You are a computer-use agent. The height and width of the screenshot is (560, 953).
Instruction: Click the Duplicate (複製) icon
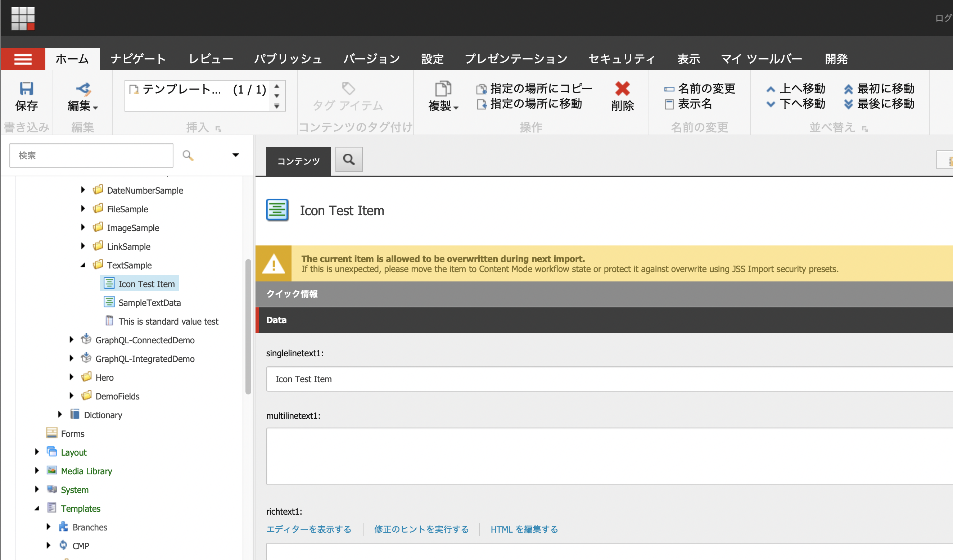pos(443,89)
